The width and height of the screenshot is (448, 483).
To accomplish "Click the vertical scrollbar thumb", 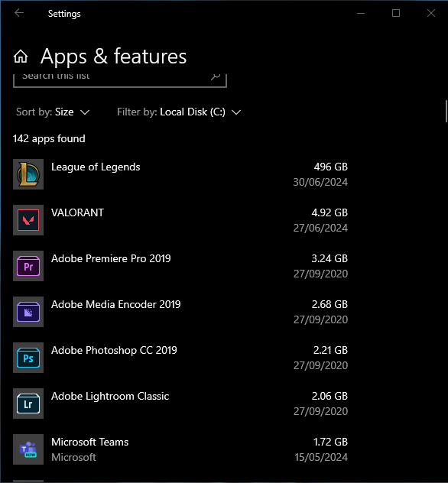I will click(x=446, y=112).
